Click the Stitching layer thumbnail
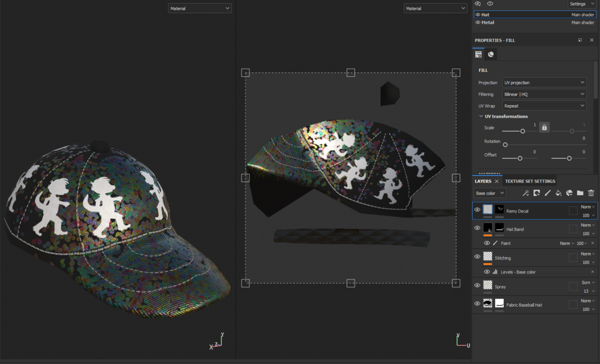The width and height of the screenshot is (600, 364). click(x=488, y=256)
